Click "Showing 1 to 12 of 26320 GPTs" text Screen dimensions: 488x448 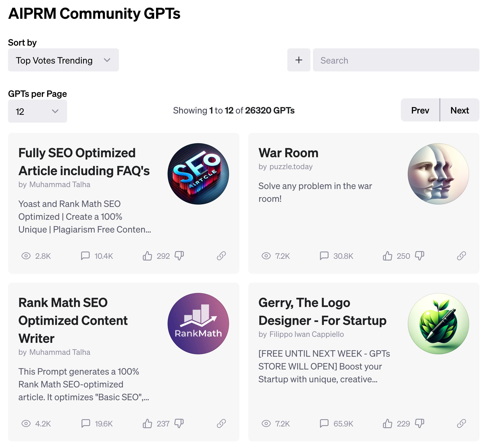[234, 110]
